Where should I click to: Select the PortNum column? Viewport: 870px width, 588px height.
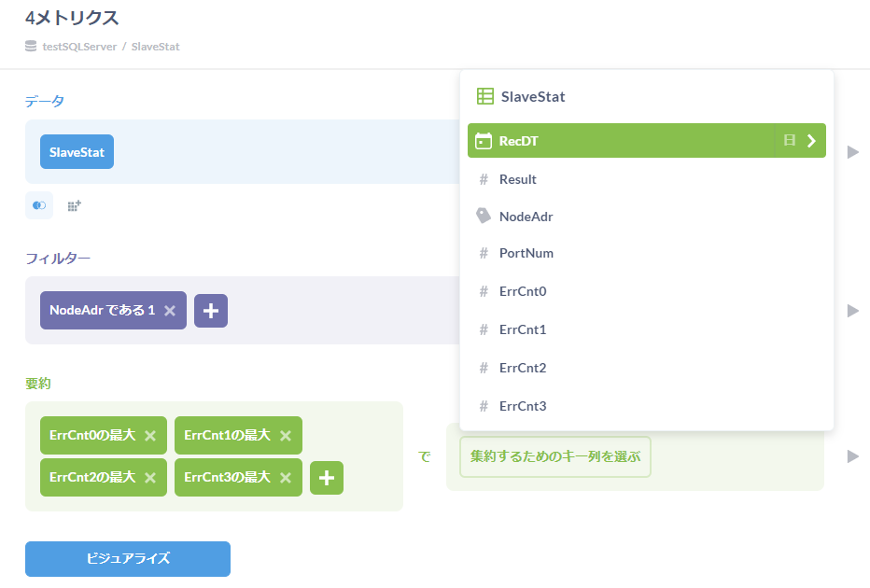pos(526,253)
